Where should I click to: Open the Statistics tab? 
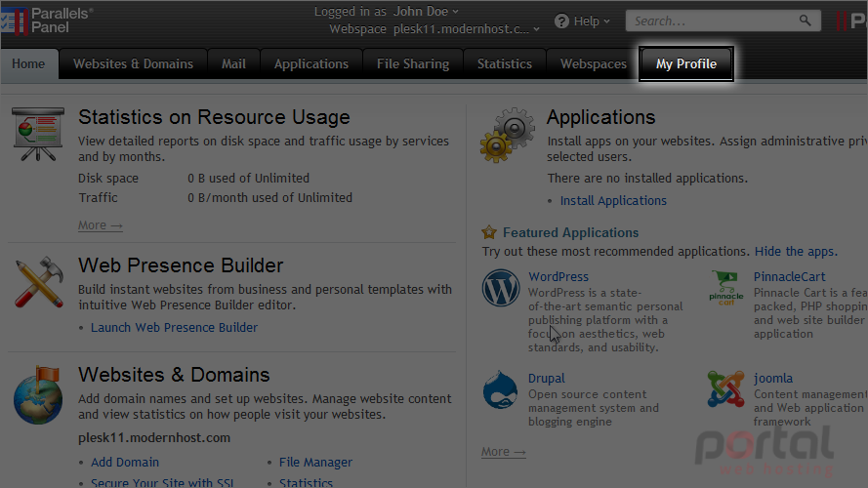pos(505,63)
